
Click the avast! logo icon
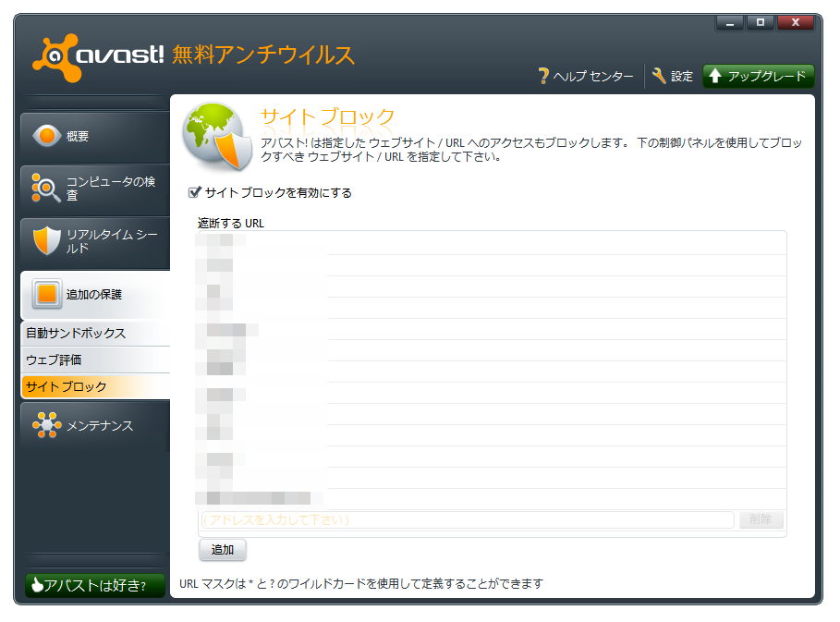(x=56, y=58)
